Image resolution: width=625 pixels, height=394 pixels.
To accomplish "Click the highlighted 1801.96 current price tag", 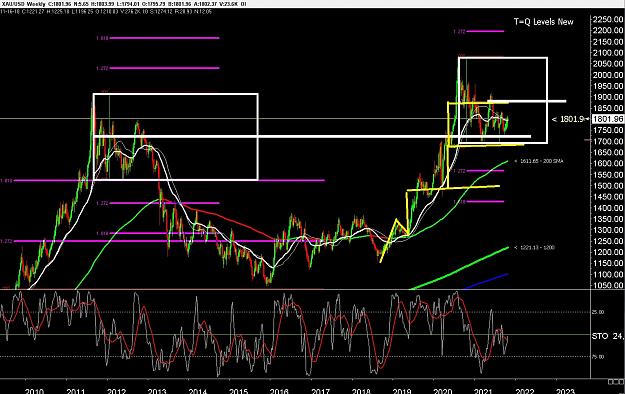I will pos(608,119).
